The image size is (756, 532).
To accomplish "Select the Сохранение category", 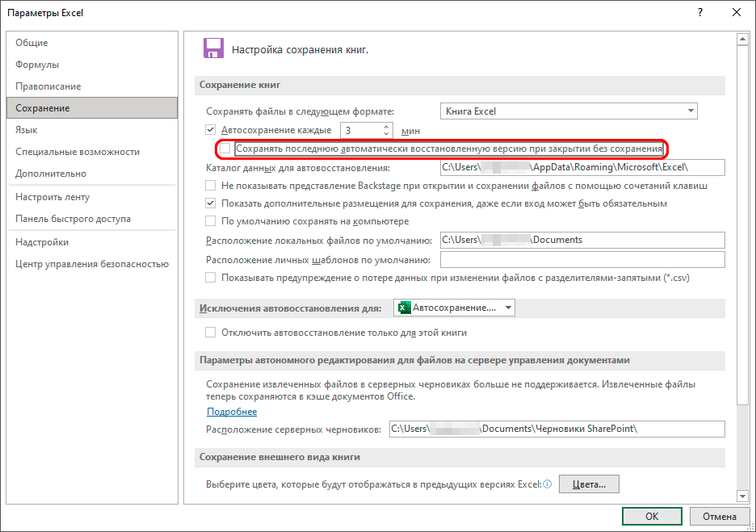I will click(x=91, y=108).
